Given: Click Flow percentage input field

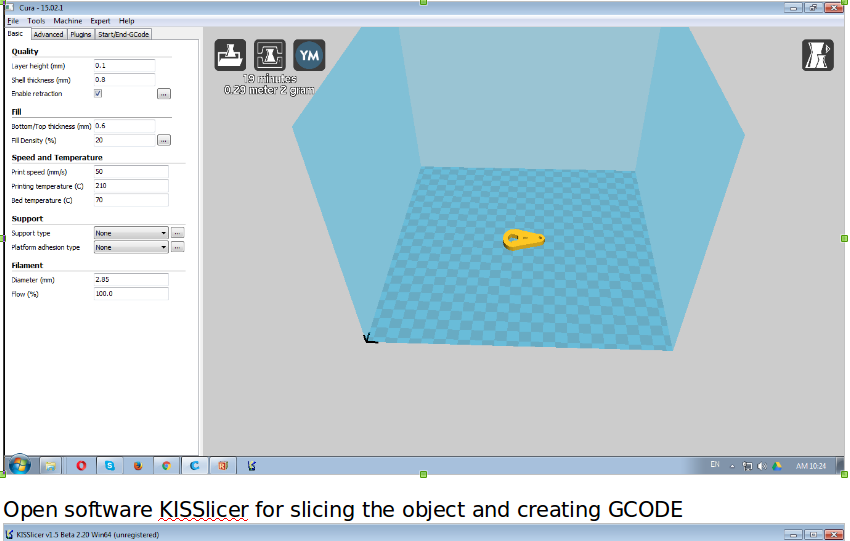Looking at the screenshot, I should [131, 294].
